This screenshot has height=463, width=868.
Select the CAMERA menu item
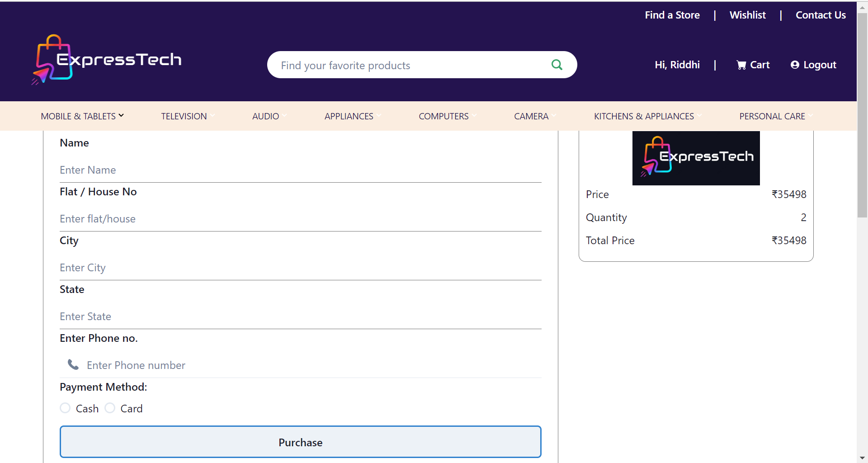pos(531,116)
